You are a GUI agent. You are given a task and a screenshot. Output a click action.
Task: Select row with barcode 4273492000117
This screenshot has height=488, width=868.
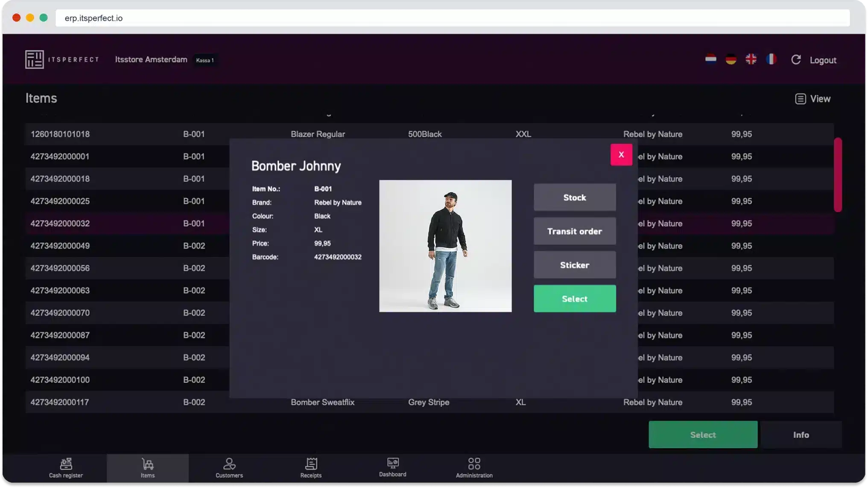pos(429,402)
